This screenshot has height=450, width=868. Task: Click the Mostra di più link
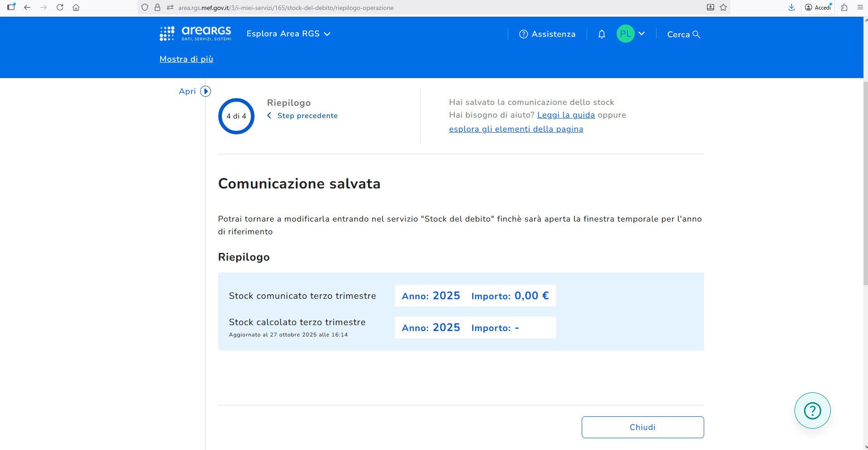click(x=186, y=59)
